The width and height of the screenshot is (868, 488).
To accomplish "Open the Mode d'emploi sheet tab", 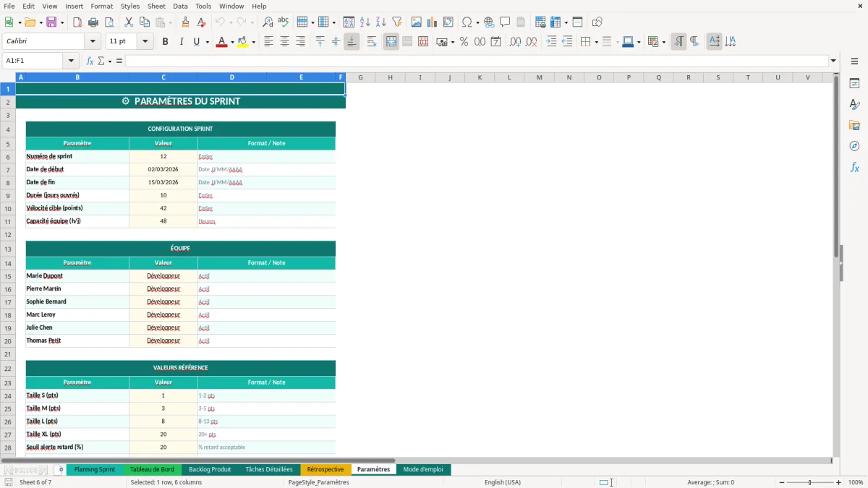I will click(x=423, y=469).
